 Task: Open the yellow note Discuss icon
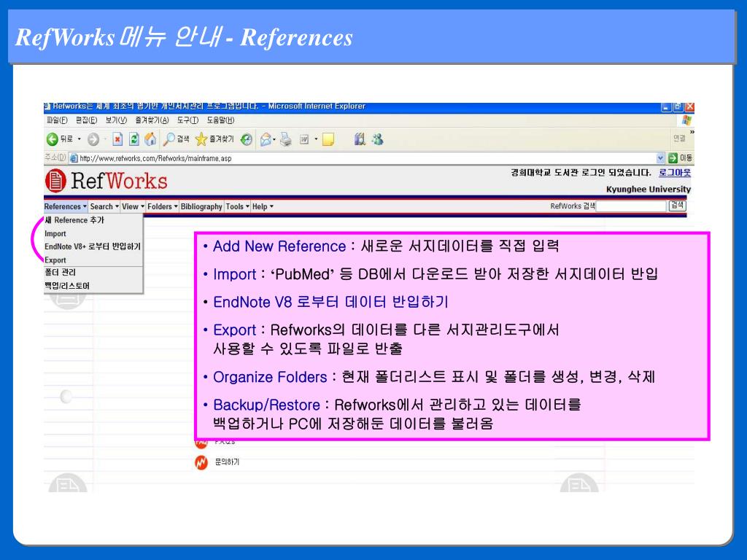click(x=328, y=139)
